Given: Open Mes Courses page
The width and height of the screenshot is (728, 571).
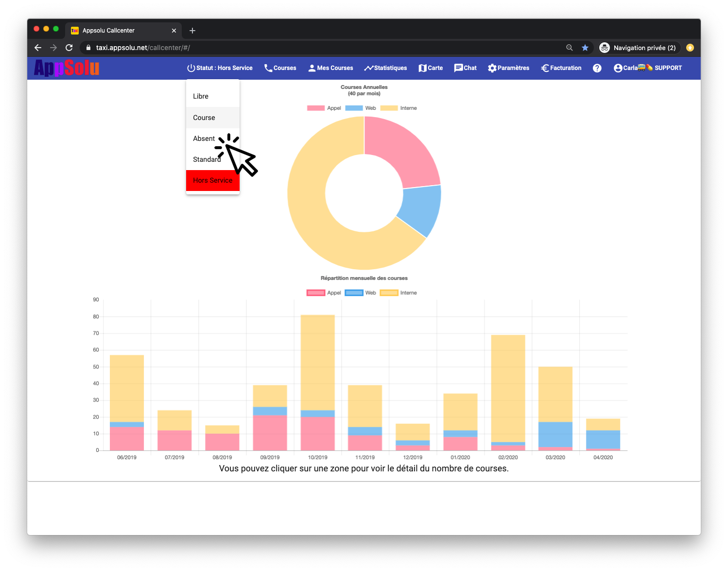Looking at the screenshot, I should 330,68.
